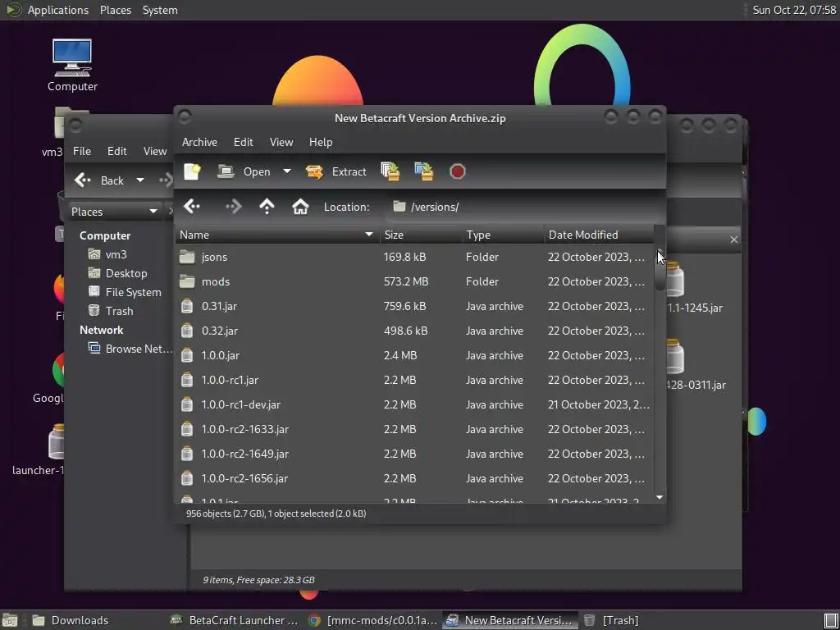Go forward in the archive navigation
Screen dimensions: 840x630
coord(234,207)
